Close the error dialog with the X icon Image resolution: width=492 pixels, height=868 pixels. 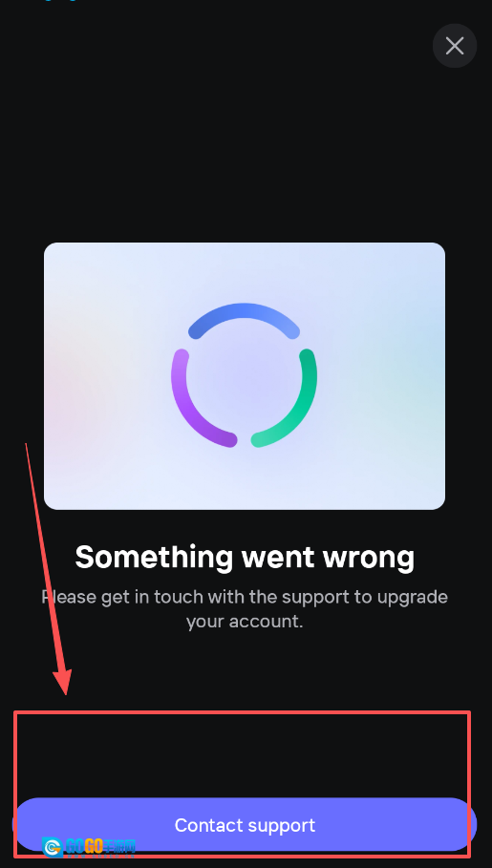click(455, 46)
